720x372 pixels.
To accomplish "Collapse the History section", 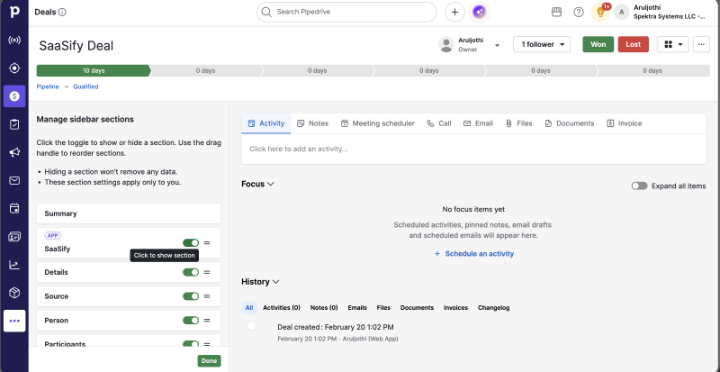I will coord(276,282).
